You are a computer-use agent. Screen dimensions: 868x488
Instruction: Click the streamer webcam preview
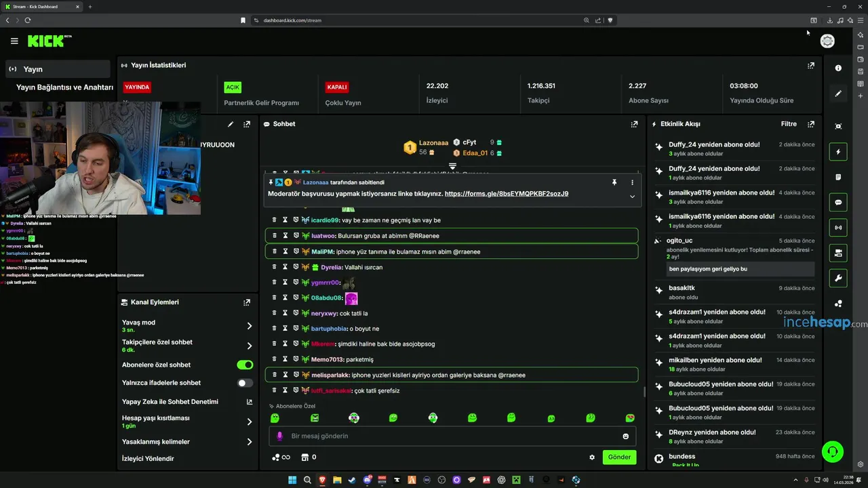(x=100, y=158)
